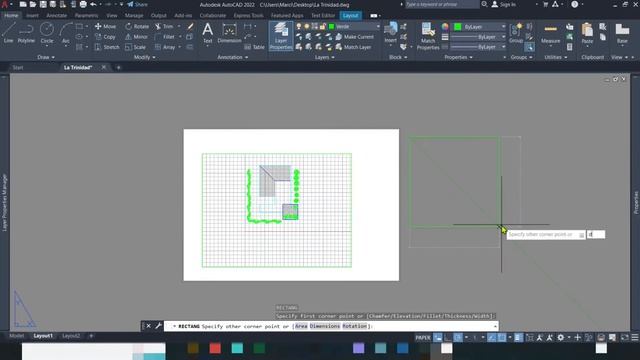Click the Rotate tool

(137, 26)
